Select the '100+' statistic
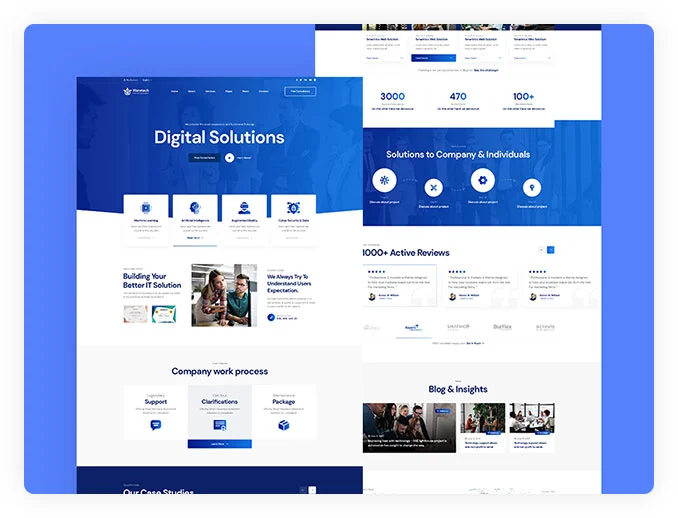Image resolution: width=678 pixels, height=518 pixels. click(x=524, y=96)
